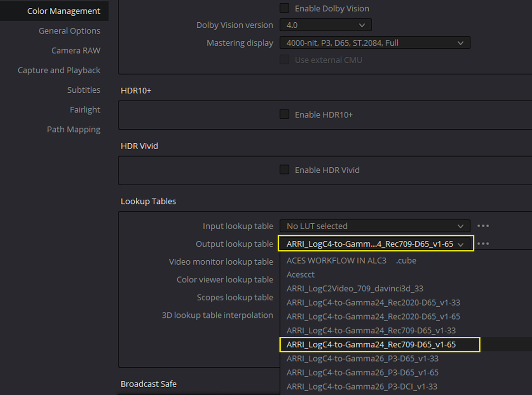Select Path Mapping in sidebar
Screen dimensions: 532x395
[x=73, y=129]
